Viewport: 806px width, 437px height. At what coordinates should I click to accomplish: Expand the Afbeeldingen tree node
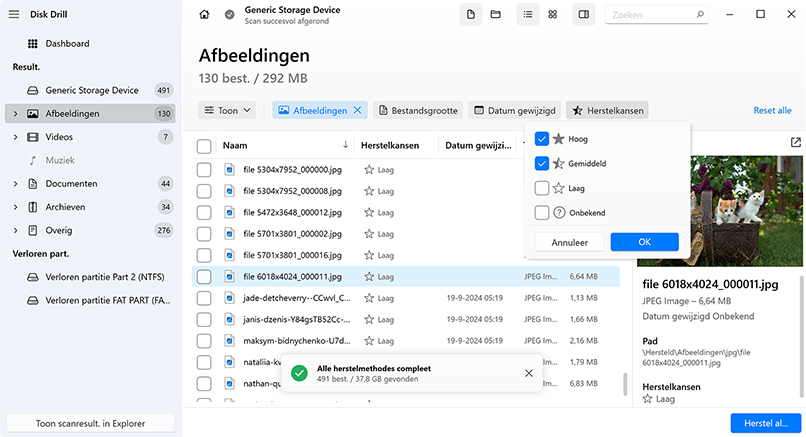click(x=15, y=114)
